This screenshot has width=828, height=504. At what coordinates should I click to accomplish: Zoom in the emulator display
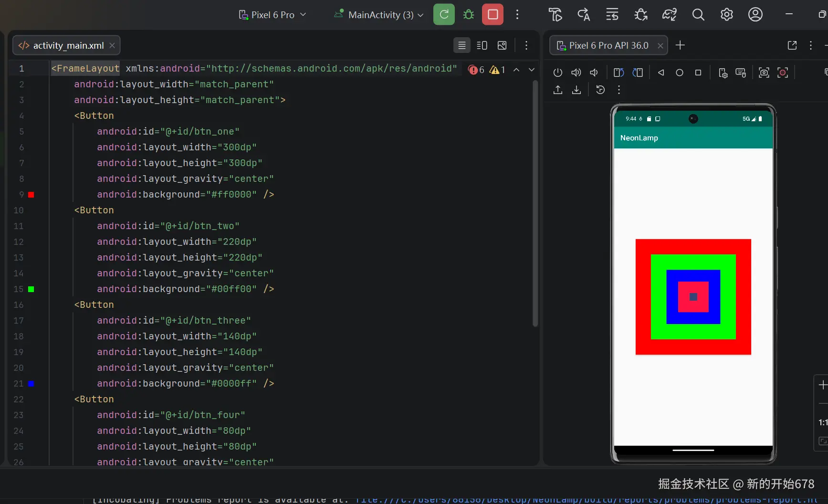(823, 385)
